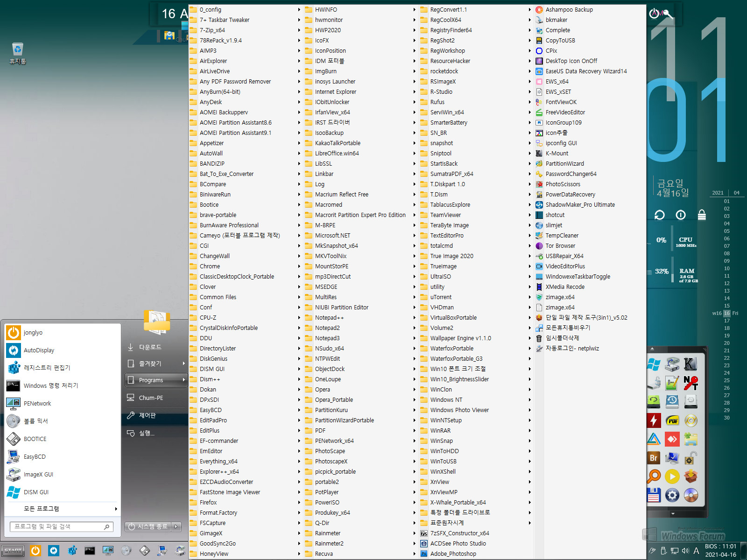Open Adobe Bridge Br icon in dock

pos(654,458)
